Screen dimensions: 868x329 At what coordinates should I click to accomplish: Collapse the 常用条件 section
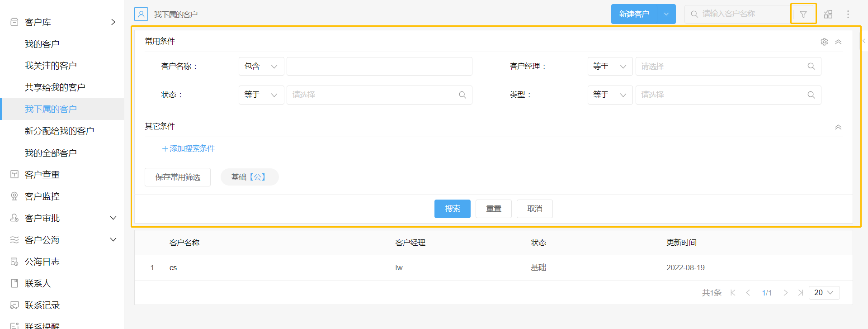point(838,42)
